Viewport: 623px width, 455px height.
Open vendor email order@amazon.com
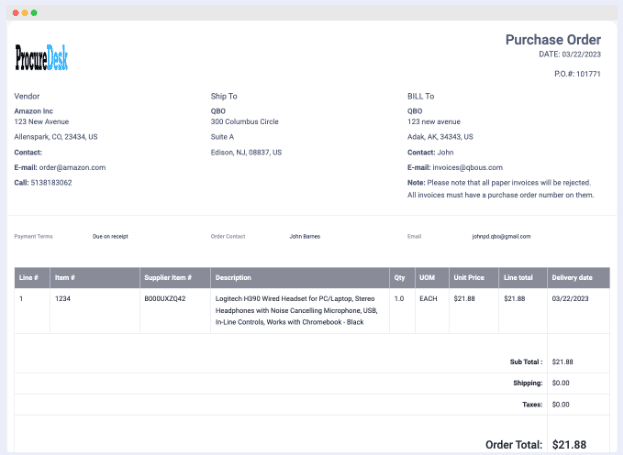point(73,167)
